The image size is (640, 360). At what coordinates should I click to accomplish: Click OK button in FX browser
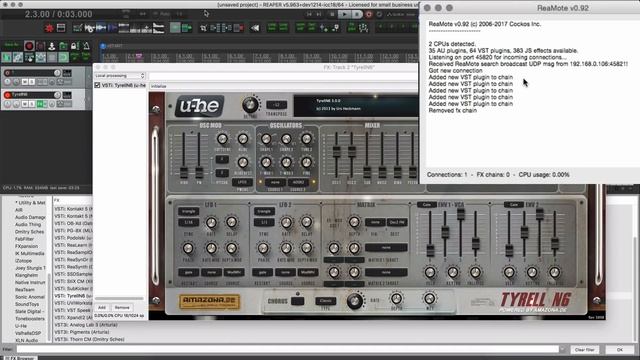(x=620, y=350)
